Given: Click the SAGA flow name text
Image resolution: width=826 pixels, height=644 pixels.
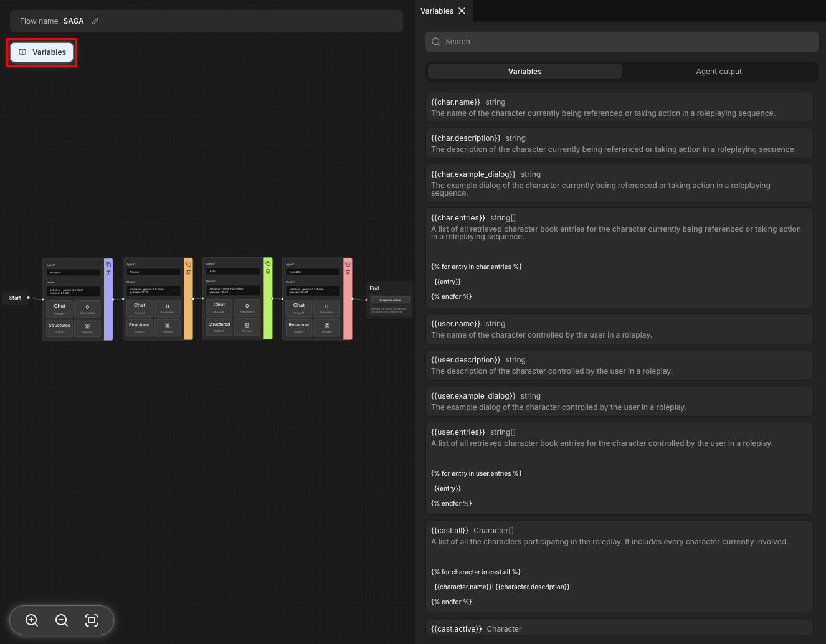Looking at the screenshot, I should click(74, 21).
